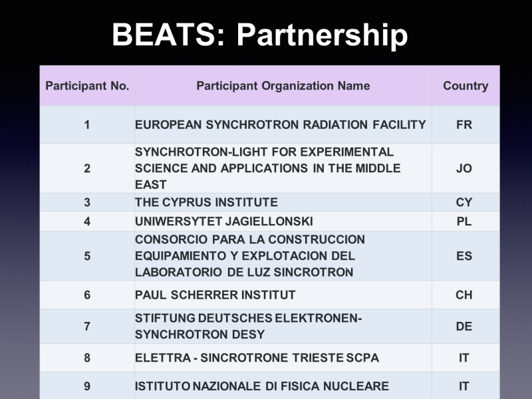
Task: Click "PAUL SCHERRER INSTITUT" organization cell
Action: click(x=215, y=295)
